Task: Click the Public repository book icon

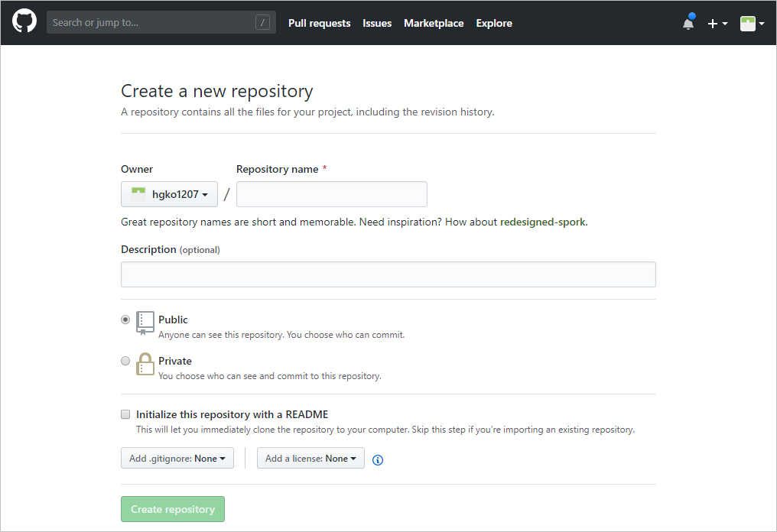Action: tap(145, 323)
